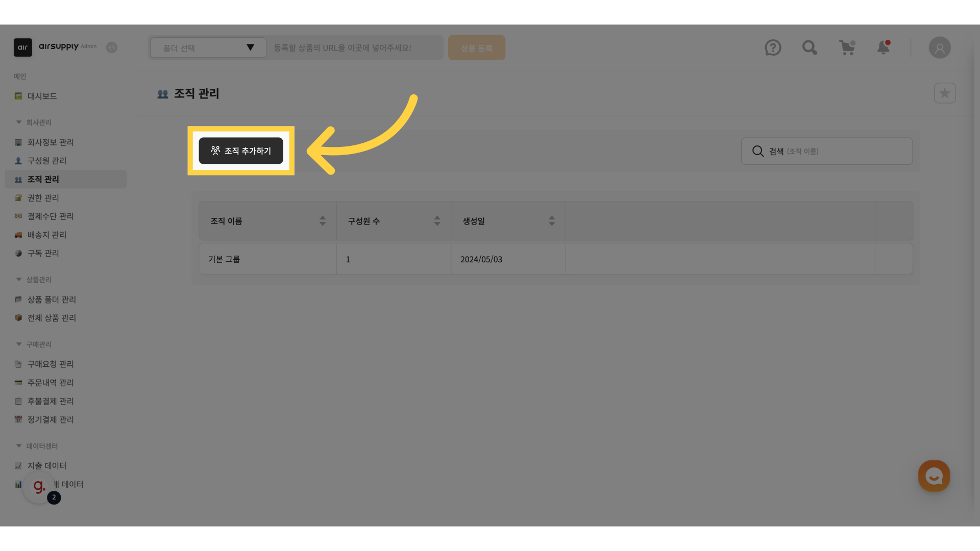Open the help question mark icon
Screen dimensions: 980x551
tap(773, 48)
